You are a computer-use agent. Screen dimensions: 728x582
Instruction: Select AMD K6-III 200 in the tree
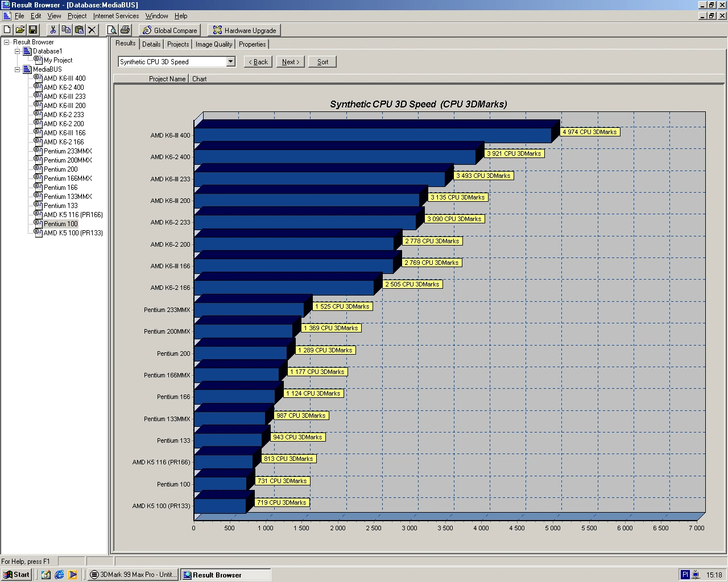tap(65, 105)
